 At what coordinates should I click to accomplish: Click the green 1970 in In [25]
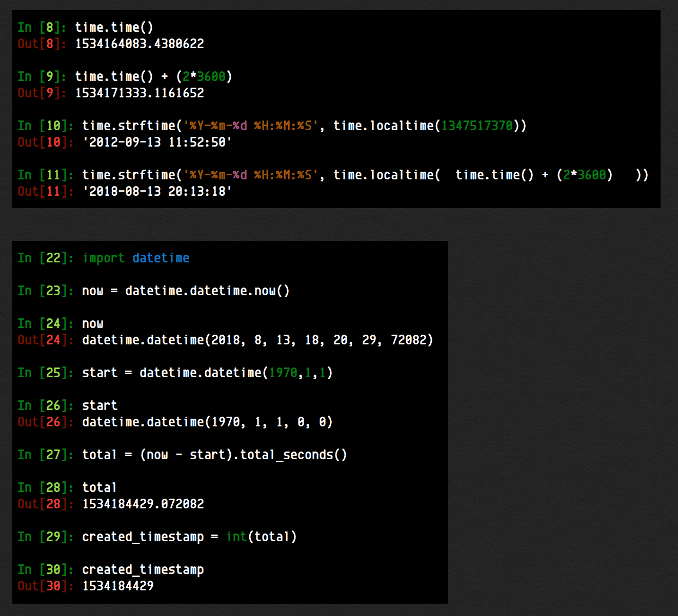coord(283,373)
